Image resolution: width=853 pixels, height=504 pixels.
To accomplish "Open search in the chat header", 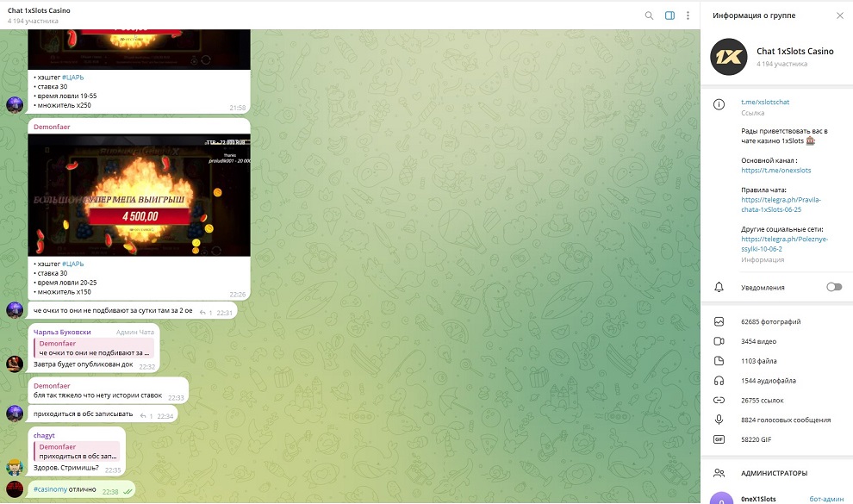I will pos(649,16).
